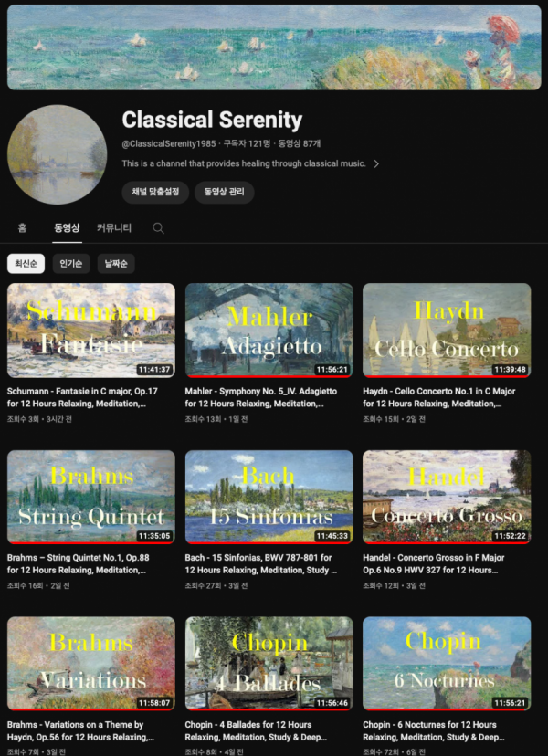This screenshot has width=548, height=756.
Task: Click the channel banner painting image
Action: point(274,47)
